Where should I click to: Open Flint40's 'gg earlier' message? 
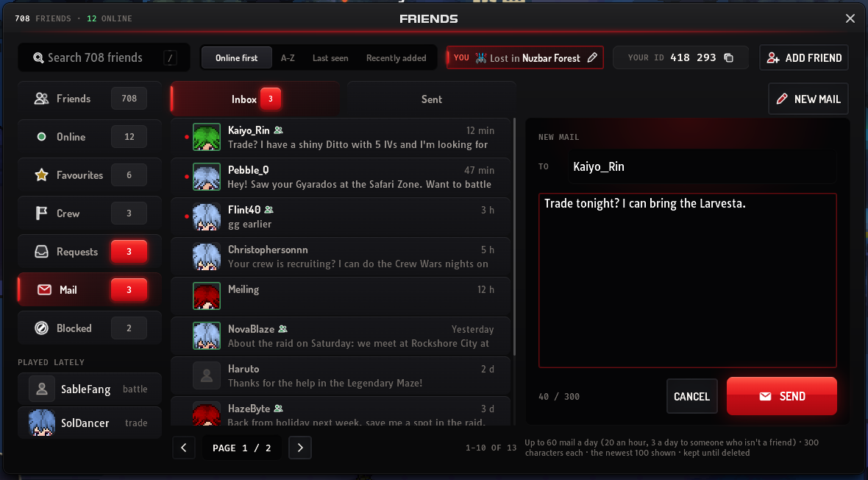click(x=341, y=217)
